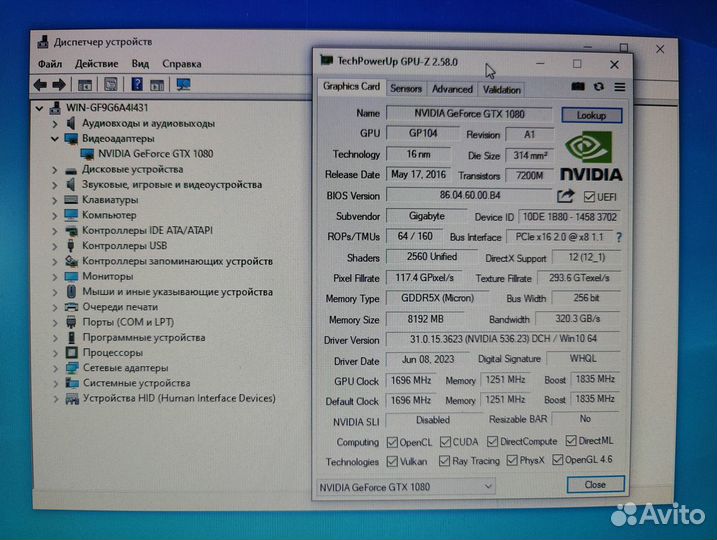Click the Аудиовходы и аудиовыходы speaker icon
717x540 pixels.
click(x=71, y=123)
